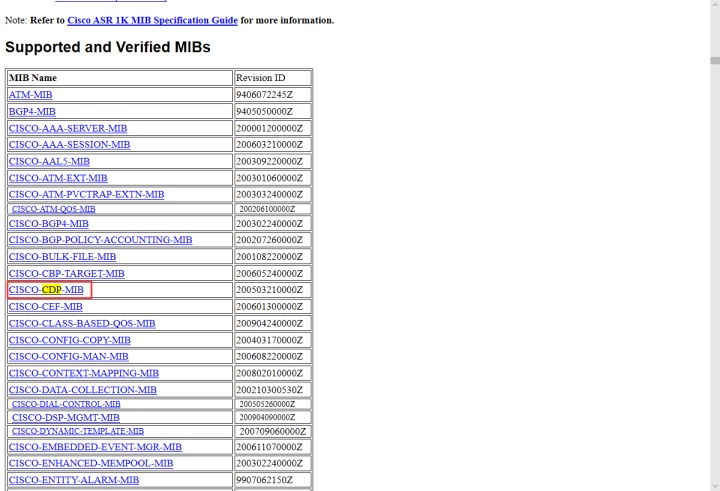This screenshot has width=720, height=491.
Task: Open the CISCO-AAL5-MIB link
Action: coord(49,162)
